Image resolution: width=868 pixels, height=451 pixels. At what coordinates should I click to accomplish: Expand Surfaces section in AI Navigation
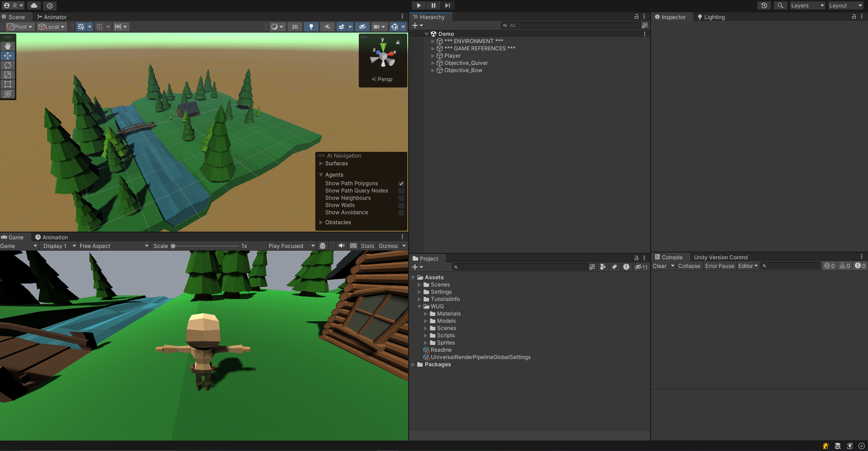coord(321,164)
